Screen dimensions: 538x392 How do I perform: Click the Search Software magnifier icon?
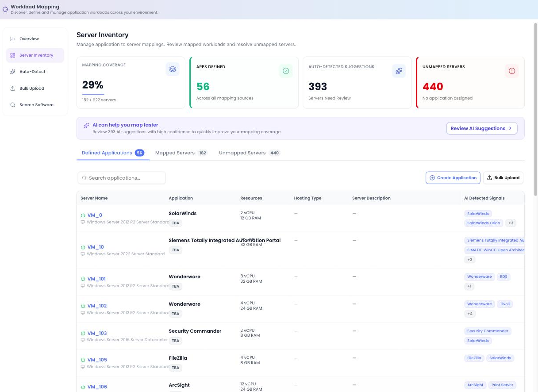(x=13, y=105)
